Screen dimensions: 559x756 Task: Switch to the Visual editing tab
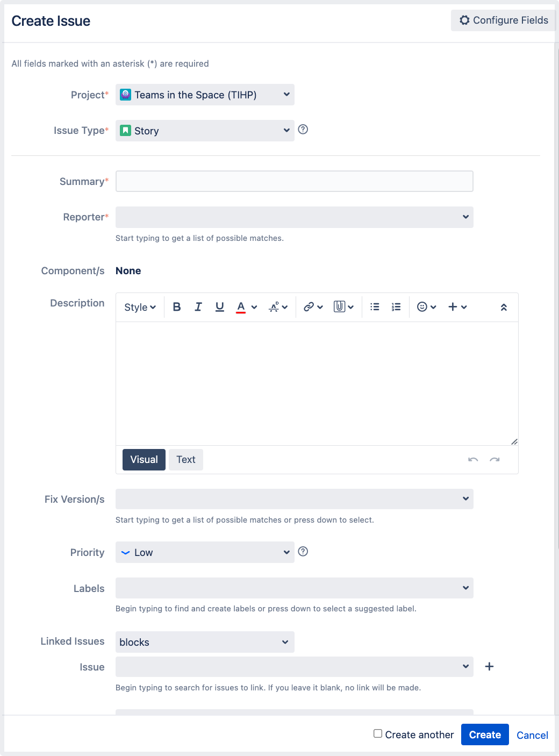click(144, 459)
